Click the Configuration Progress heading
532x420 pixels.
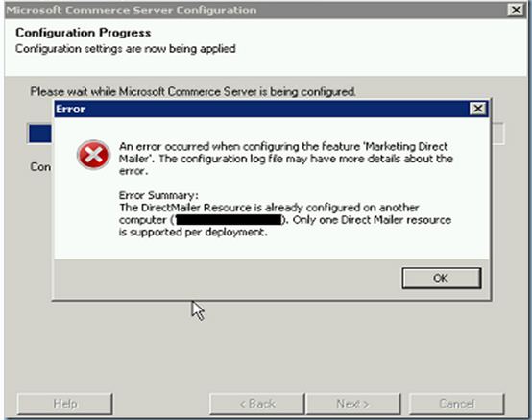tap(84, 33)
